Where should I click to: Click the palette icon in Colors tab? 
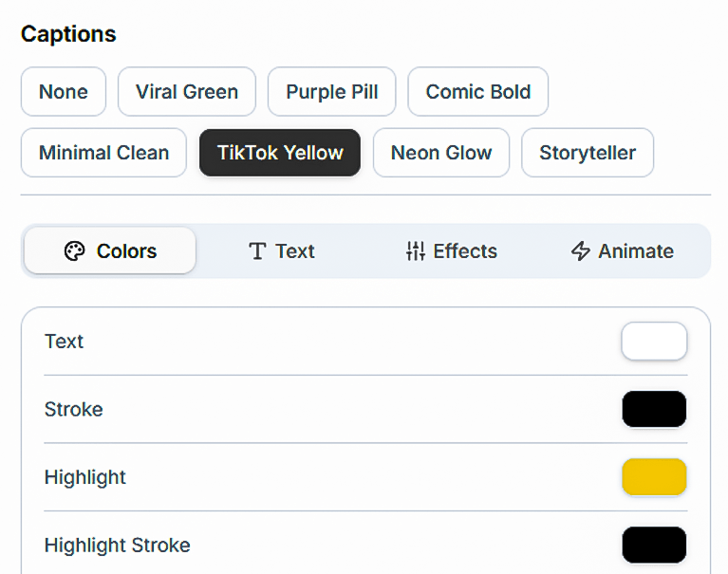[74, 251]
